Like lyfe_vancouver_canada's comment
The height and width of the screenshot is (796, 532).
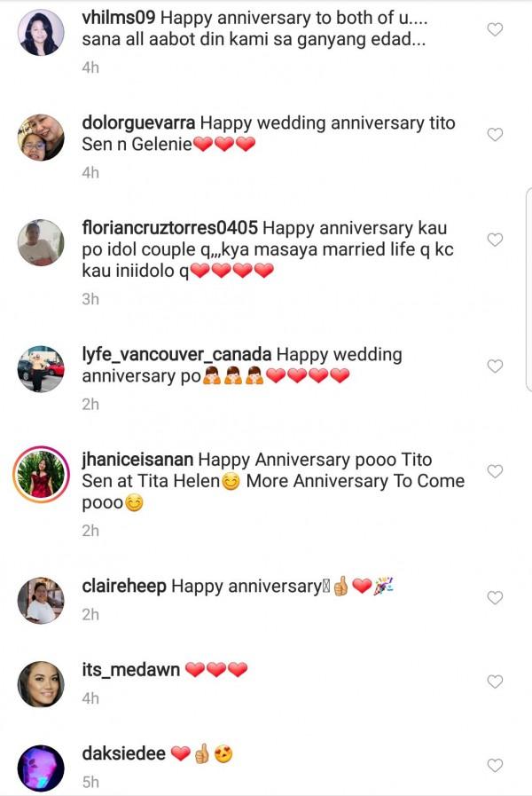tap(496, 366)
